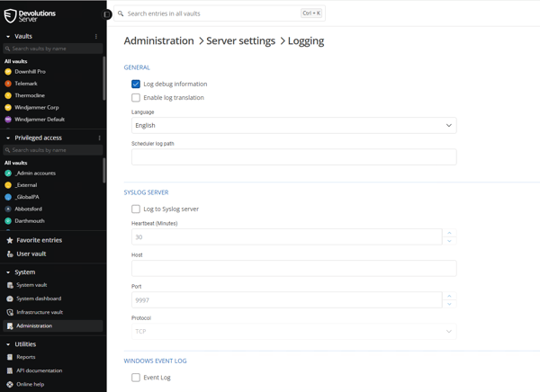Click the User vault icon
This screenshot has width=540, height=392.
click(10, 254)
